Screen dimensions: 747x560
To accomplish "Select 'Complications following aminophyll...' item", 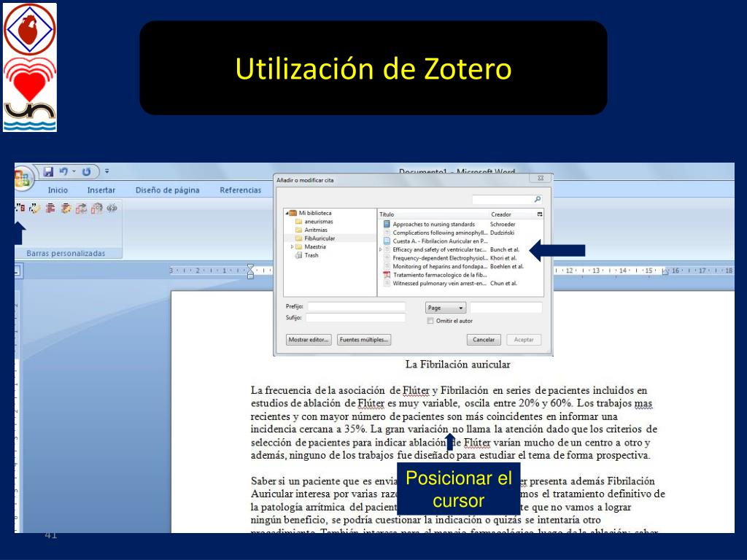I will [461, 233].
